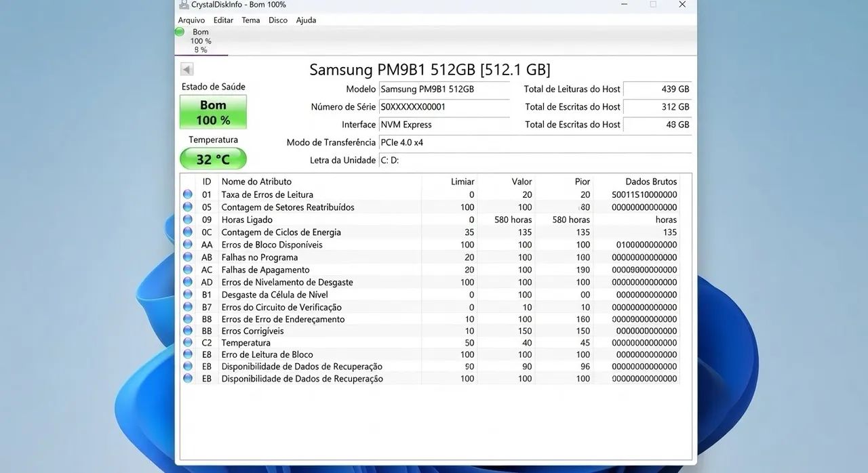Click the transfer mode field PCIe 4.0 x4

tap(535, 142)
